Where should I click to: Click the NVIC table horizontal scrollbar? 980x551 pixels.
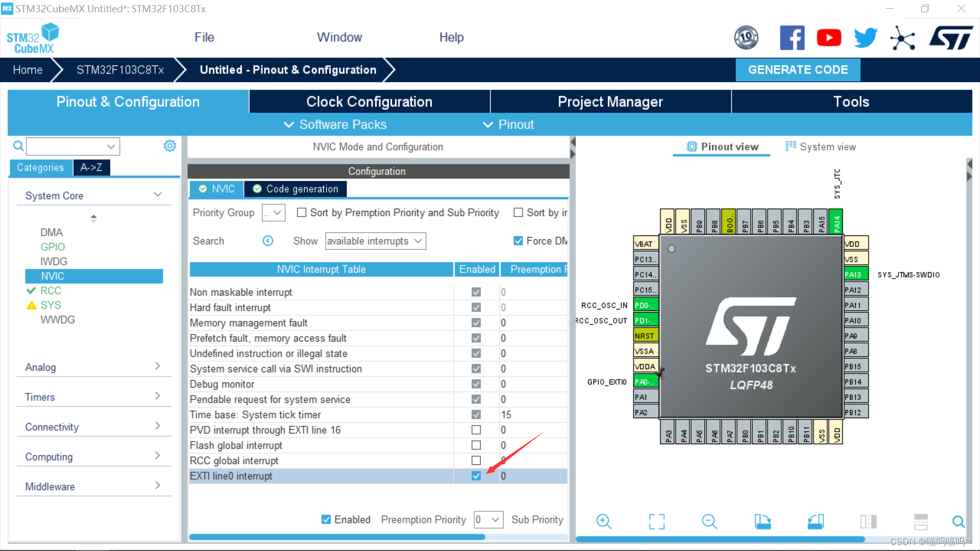337,537
